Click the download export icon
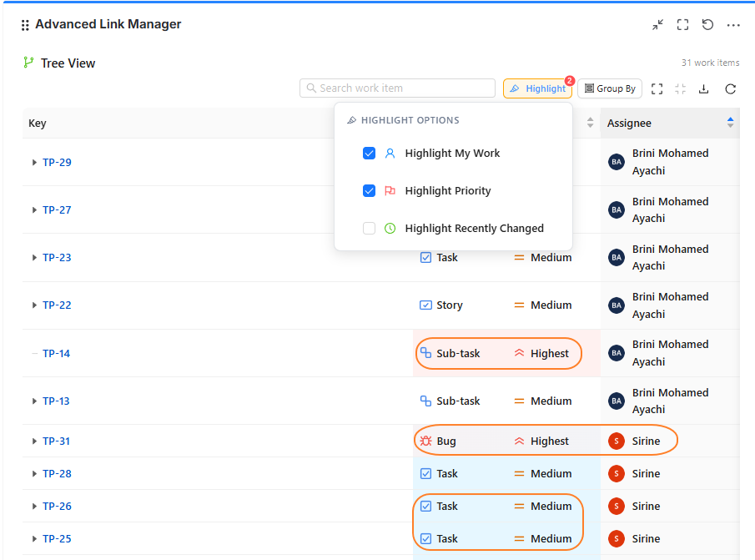755x560 pixels. [704, 88]
